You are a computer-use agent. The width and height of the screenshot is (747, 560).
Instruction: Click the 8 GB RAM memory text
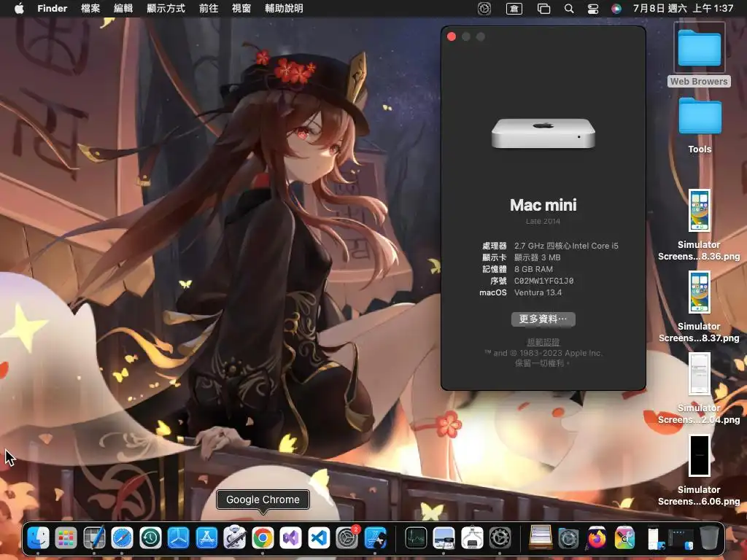pyautogui.click(x=533, y=269)
